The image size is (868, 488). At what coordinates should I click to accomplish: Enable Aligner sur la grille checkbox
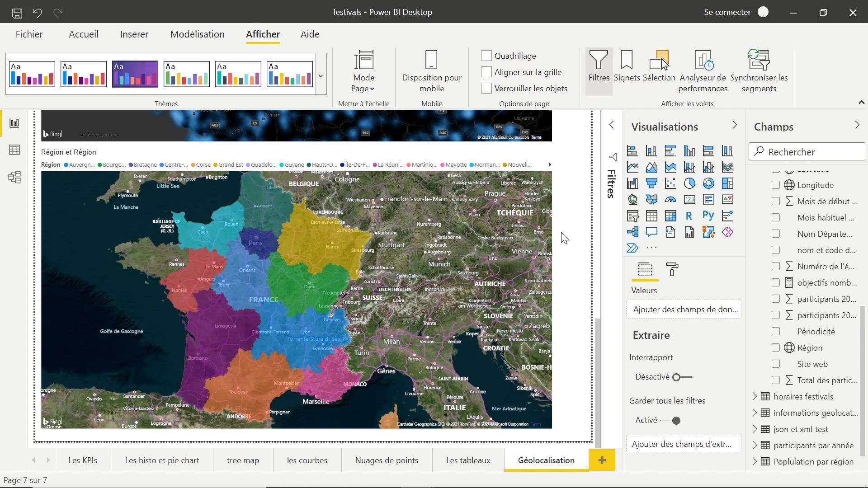[x=486, y=72]
